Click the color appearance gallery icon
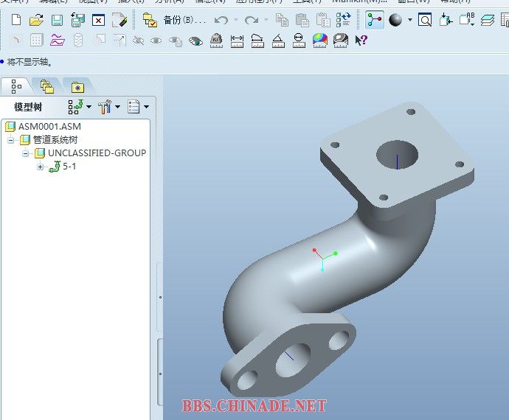Image resolution: width=509 pixels, height=420 pixels. pyautogui.click(x=319, y=40)
